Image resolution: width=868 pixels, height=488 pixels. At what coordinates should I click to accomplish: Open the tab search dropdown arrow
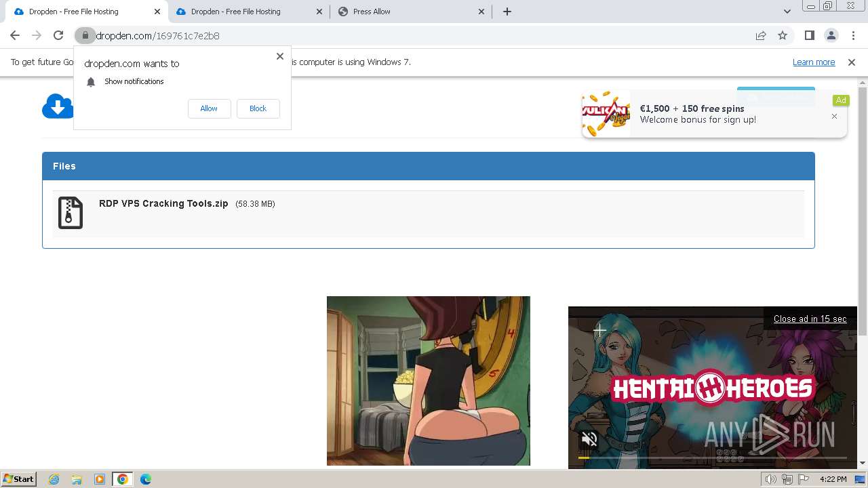[787, 12]
